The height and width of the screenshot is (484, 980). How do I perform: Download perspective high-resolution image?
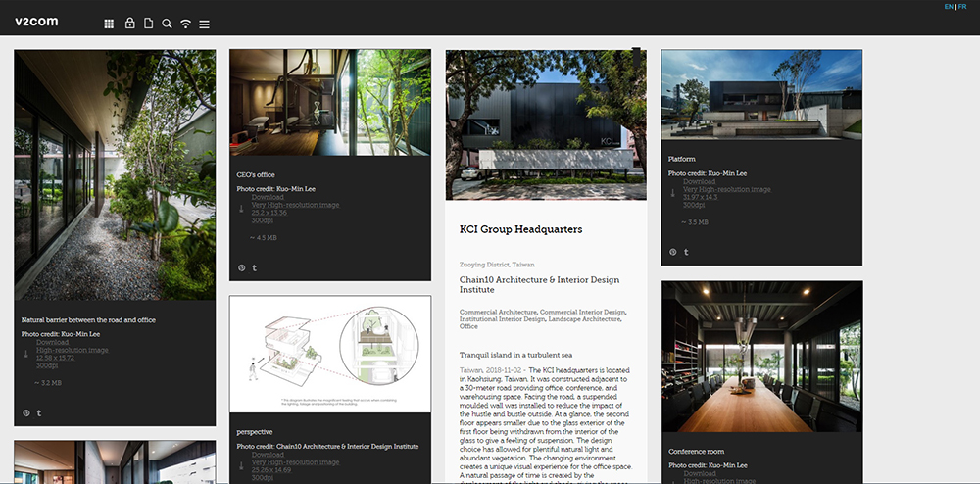point(296,466)
